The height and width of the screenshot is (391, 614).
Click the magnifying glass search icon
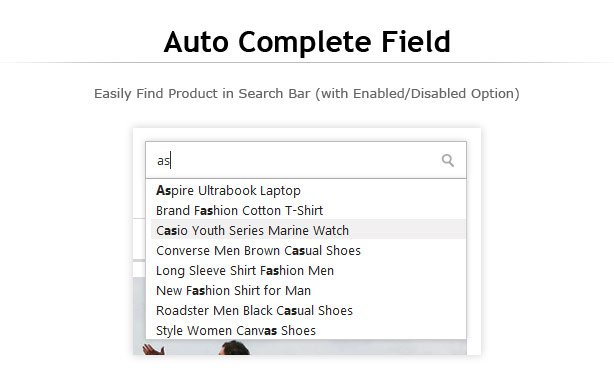click(448, 160)
